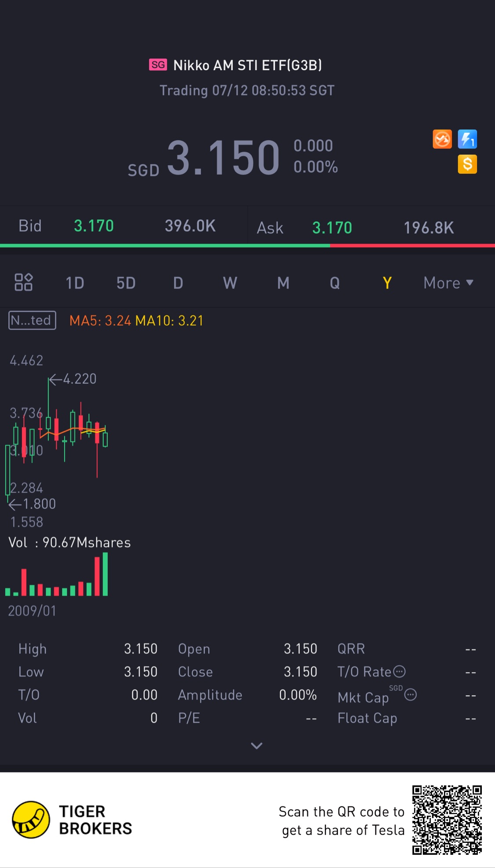Tap the yellow dollar sign badge icon
This screenshot has width=495, height=868.
point(467,164)
